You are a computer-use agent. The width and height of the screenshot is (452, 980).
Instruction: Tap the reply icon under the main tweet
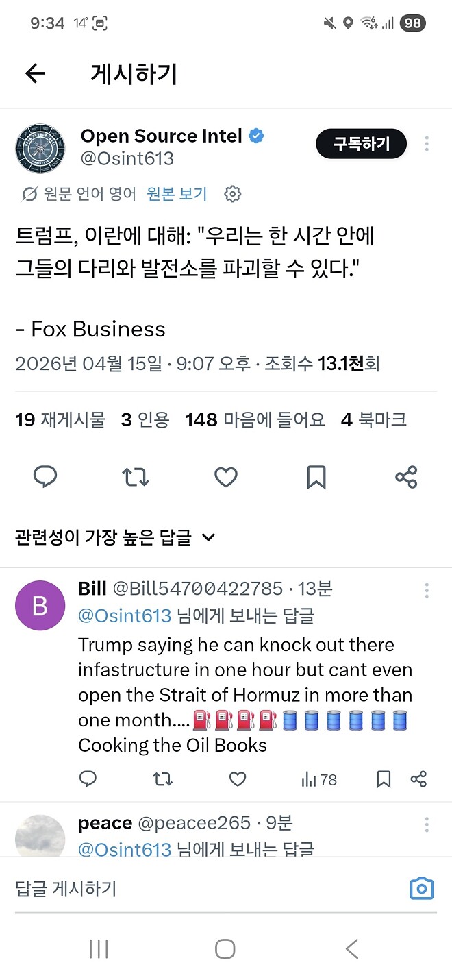point(45,477)
